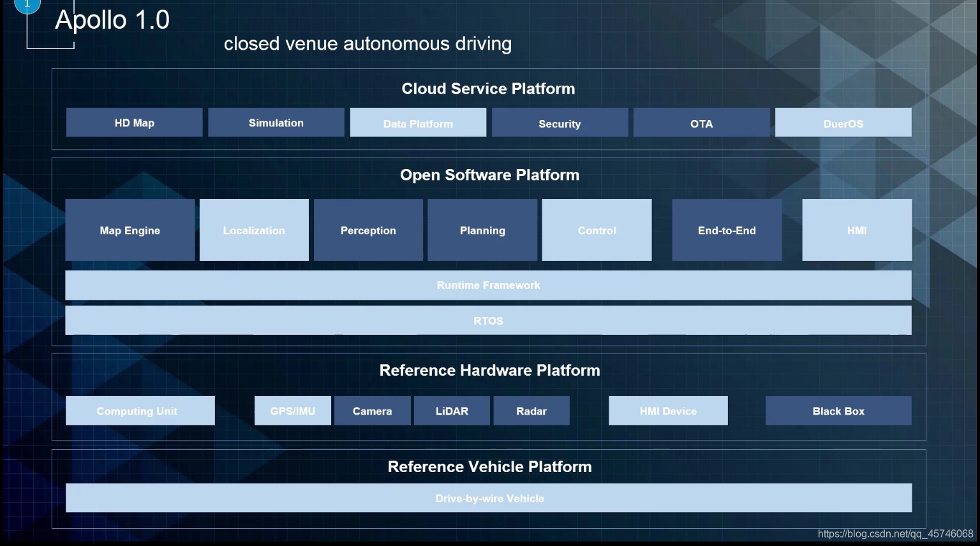Click the LiDAR box

pyautogui.click(x=452, y=411)
